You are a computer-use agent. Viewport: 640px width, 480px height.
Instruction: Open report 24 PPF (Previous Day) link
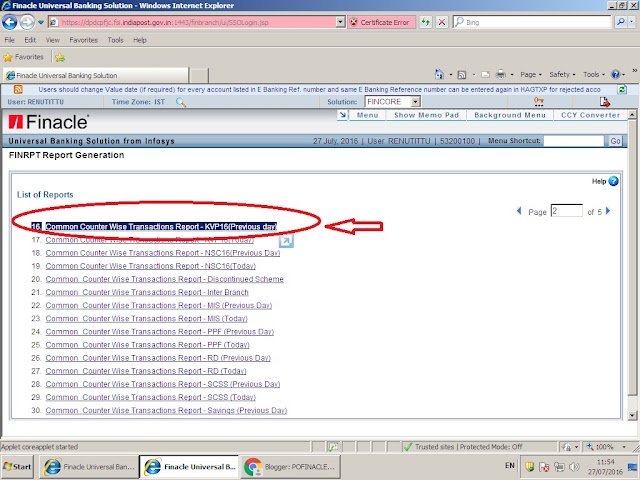point(160,332)
